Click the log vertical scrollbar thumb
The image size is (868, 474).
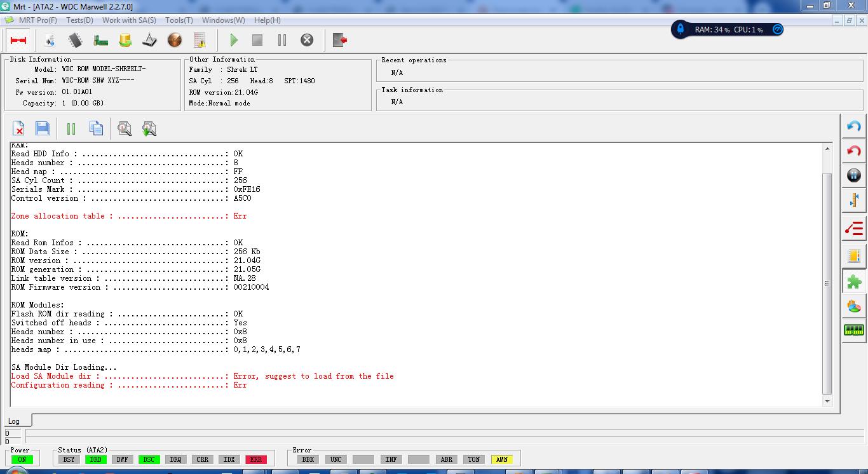pos(827,283)
